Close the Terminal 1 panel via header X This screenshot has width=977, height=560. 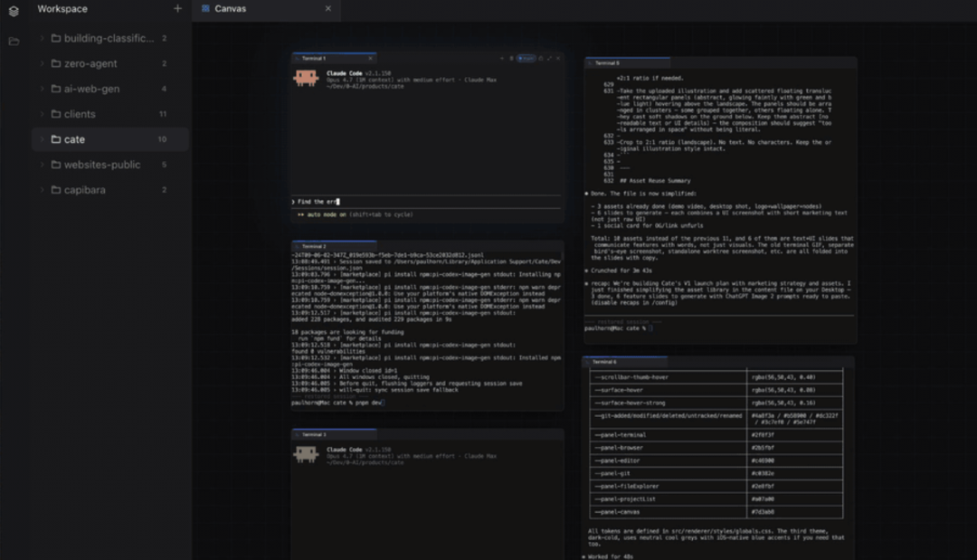click(x=558, y=58)
